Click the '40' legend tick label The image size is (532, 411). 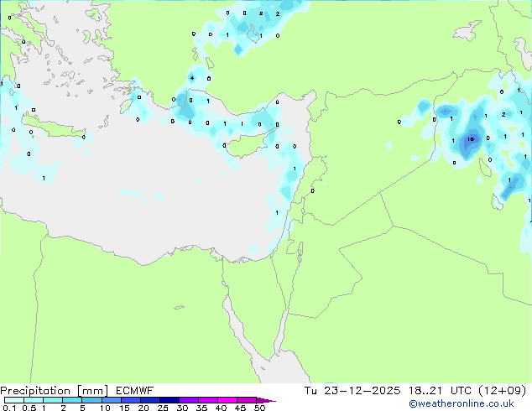(x=221, y=408)
